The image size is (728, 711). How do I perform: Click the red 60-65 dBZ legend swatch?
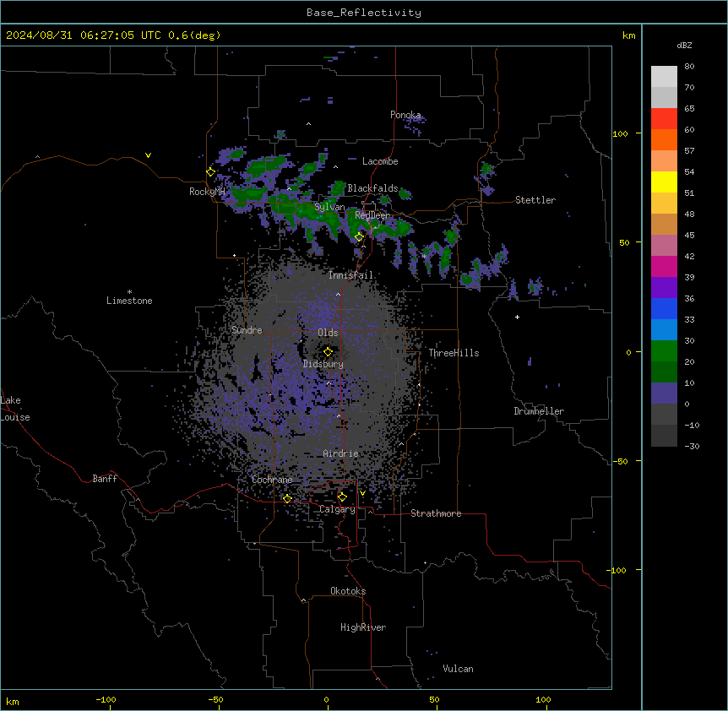click(664, 119)
